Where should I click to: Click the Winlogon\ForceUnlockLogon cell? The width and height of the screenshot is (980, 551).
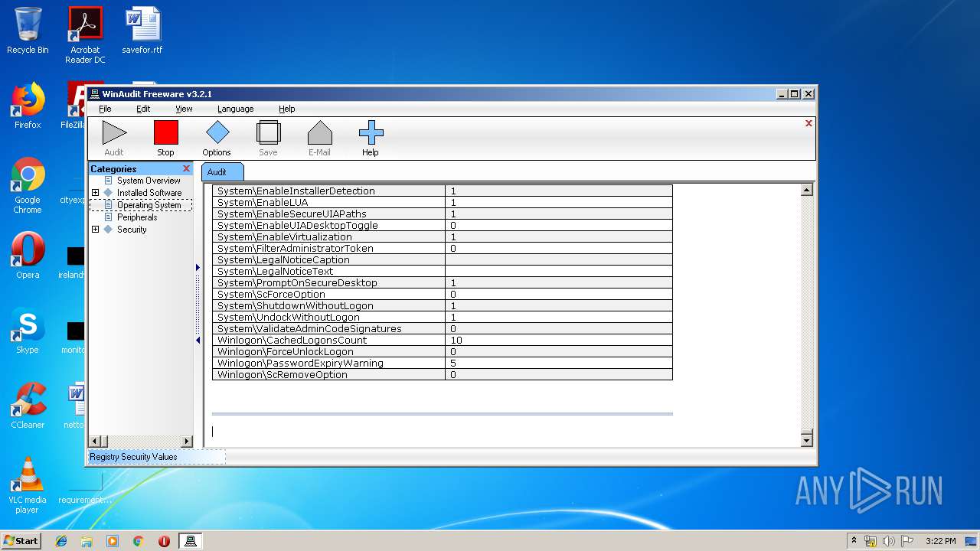(x=329, y=351)
